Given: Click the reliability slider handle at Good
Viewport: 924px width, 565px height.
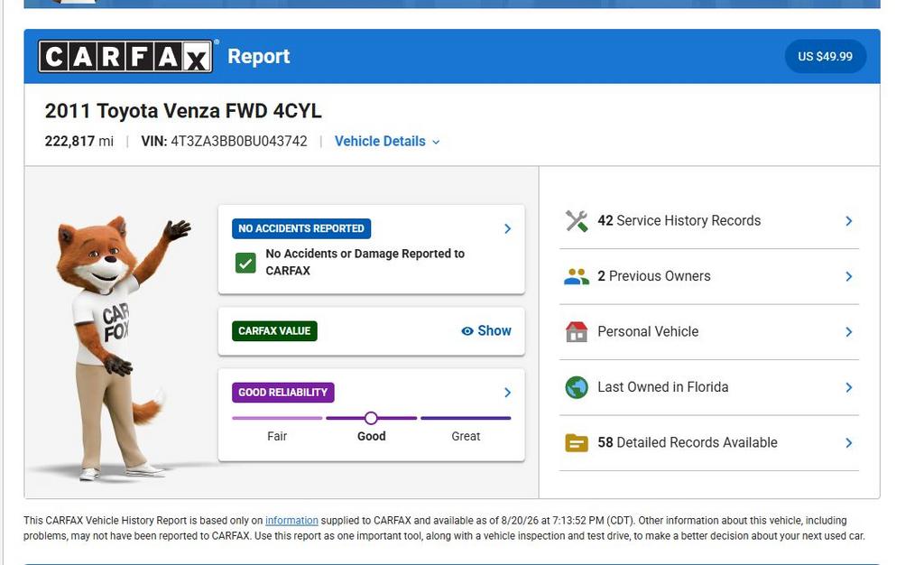Looking at the screenshot, I should click(371, 418).
